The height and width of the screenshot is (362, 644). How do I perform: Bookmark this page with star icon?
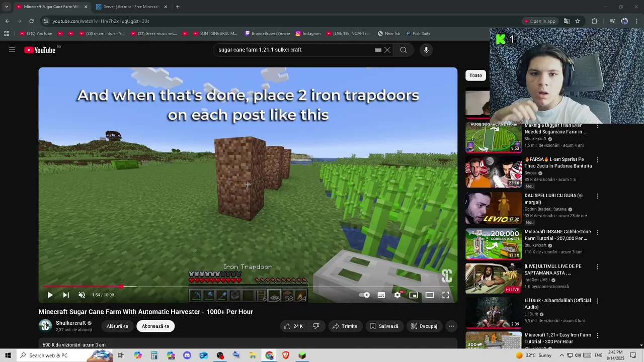point(578,21)
